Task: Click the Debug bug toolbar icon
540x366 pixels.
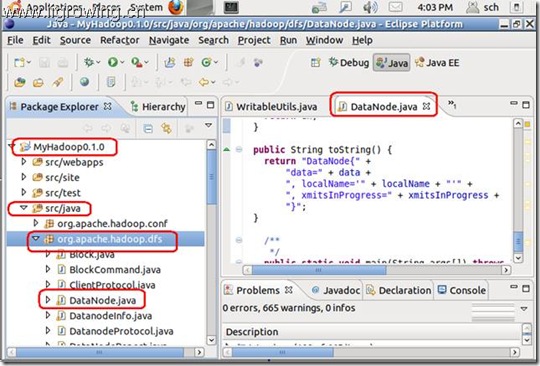Action: pos(89,62)
